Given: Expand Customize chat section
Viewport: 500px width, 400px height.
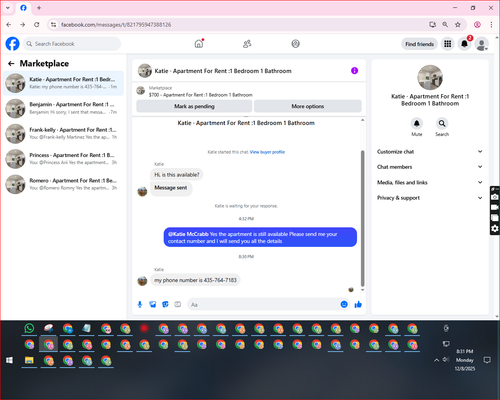Looking at the screenshot, I should [430, 152].
